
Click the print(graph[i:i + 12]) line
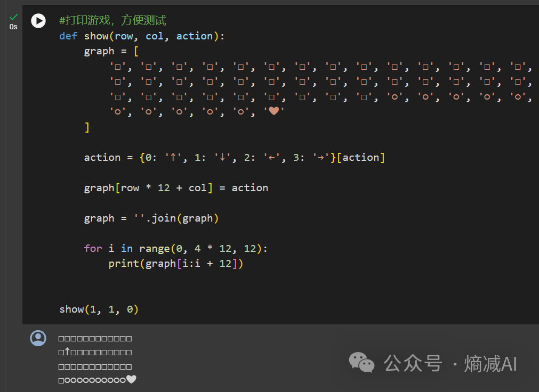175,264
